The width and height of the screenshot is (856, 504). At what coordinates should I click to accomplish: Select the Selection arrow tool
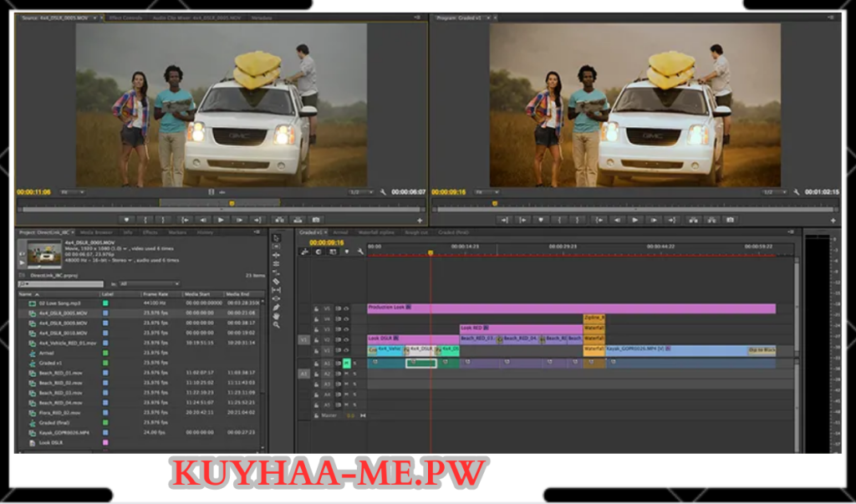point(276,238)
